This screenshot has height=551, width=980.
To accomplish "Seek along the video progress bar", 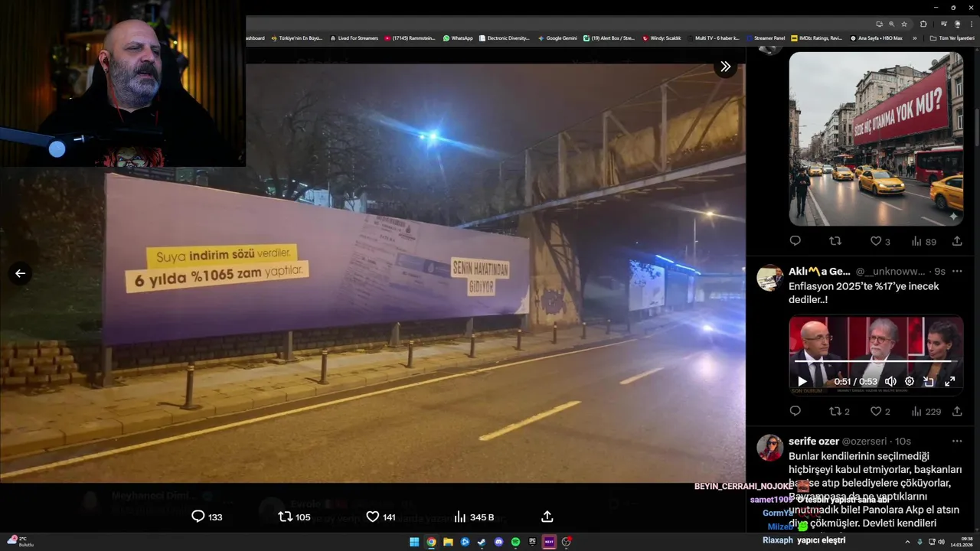I will 876,361.
